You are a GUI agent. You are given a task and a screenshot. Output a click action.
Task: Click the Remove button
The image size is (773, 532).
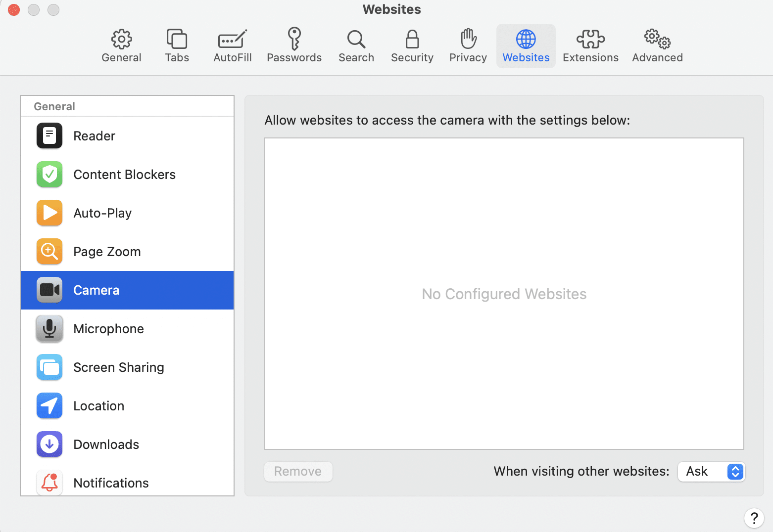(x=298, y=472)
